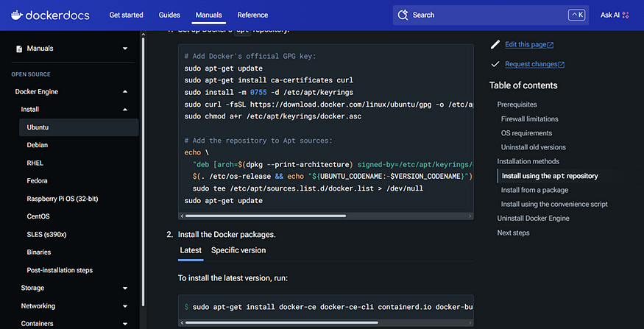Click 'To install the latest version, run:' text
Viewport: 644px width, 329px height.
click(233, 278)
